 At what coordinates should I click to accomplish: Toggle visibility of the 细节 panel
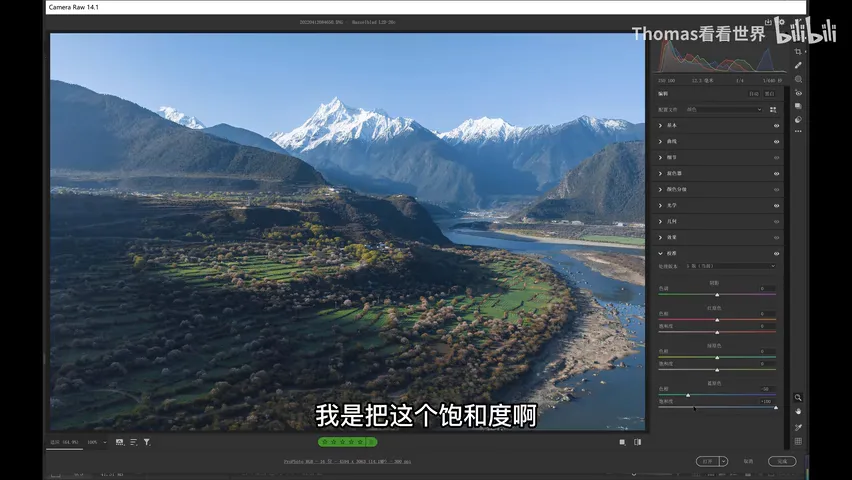[776, 158]
